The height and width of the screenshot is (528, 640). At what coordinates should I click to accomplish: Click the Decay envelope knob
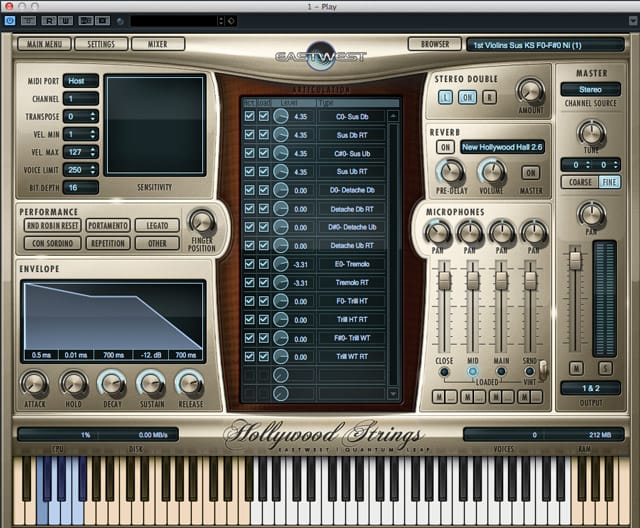pyautogui.click(x=112, y=384)
